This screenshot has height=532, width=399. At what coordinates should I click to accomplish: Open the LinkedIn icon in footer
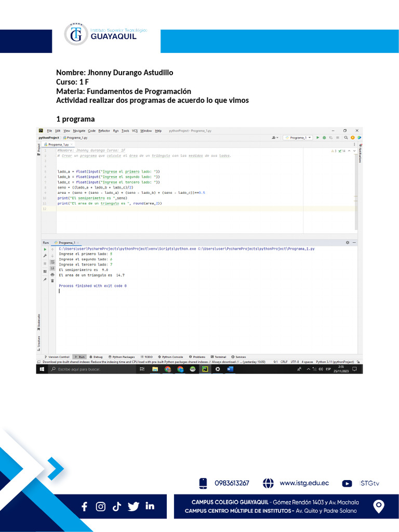150,506
